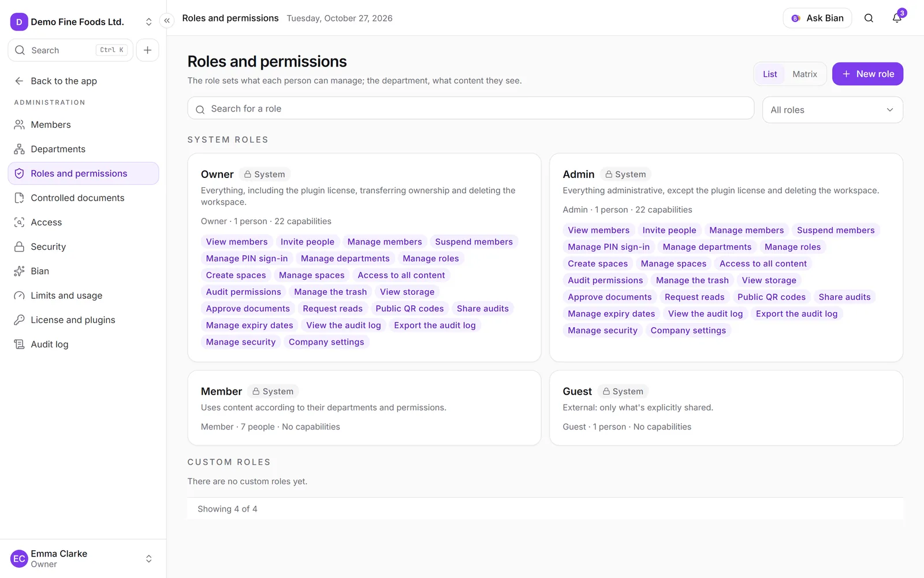
Task: Open the Admin role card title
Action: click(579, 175)
